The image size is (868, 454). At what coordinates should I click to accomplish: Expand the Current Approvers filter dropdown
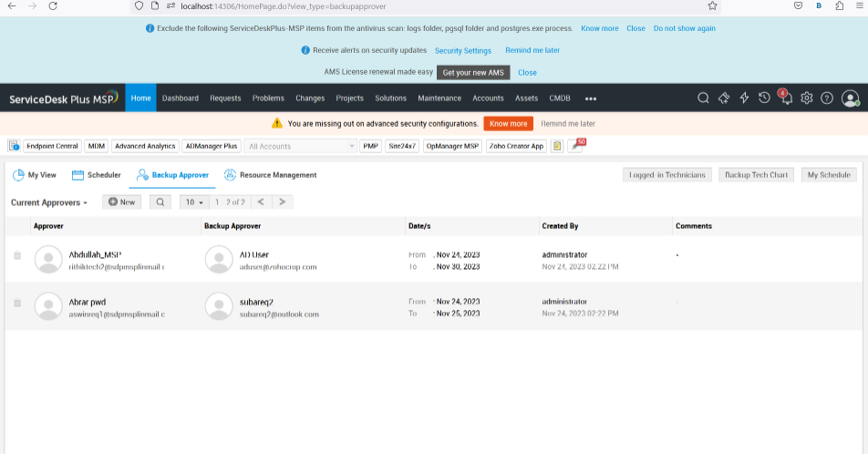click(49, 202)
